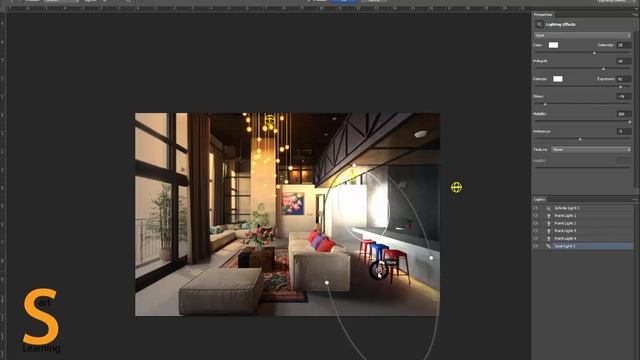Screen dimensions: 640x360
Task: Toggle visibility of Infinite Light 2
Action: pyautogui.click(x=536, y=208)
